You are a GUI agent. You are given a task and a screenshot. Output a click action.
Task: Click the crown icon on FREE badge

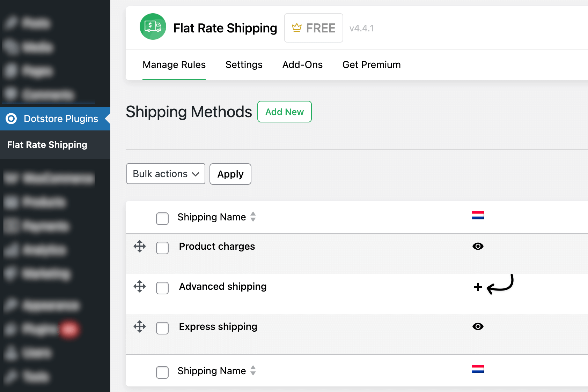[x=296, y=28]
